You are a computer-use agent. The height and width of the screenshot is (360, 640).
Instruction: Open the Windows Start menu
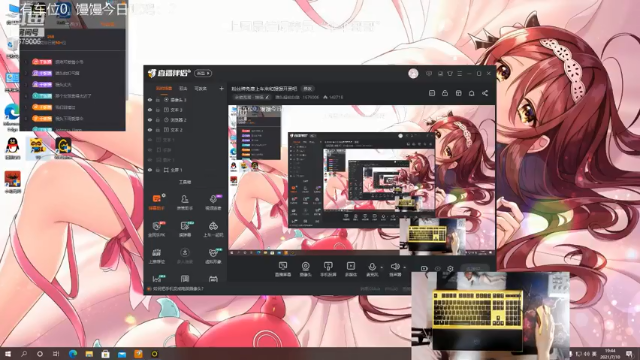pyautogui.click(x=7, y=354)
